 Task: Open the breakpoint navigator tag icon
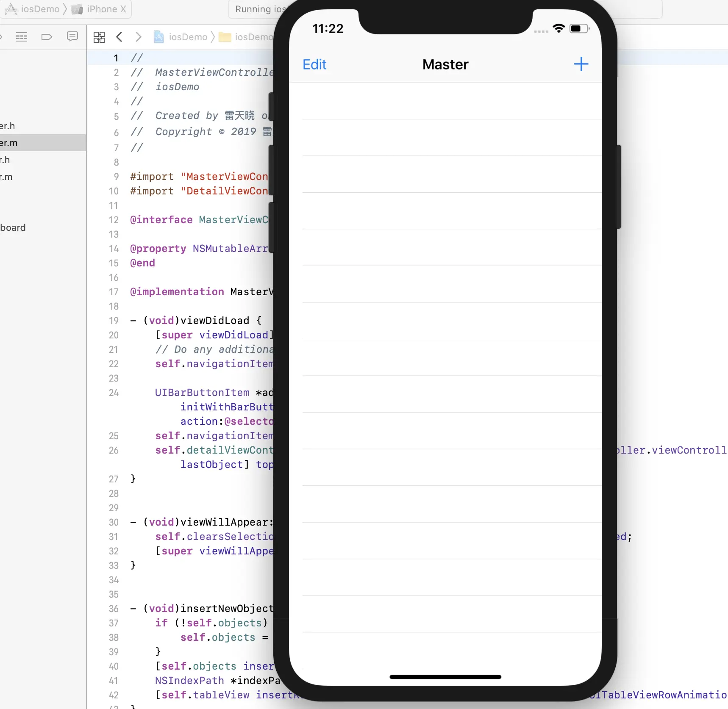(x=47, y=37)
